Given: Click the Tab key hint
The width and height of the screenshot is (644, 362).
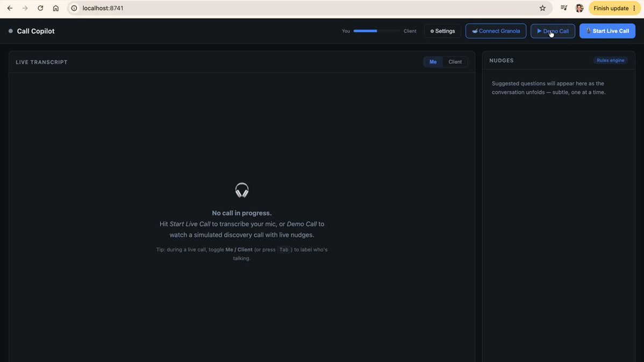Looking at the screenshot, I should [284, 250].
